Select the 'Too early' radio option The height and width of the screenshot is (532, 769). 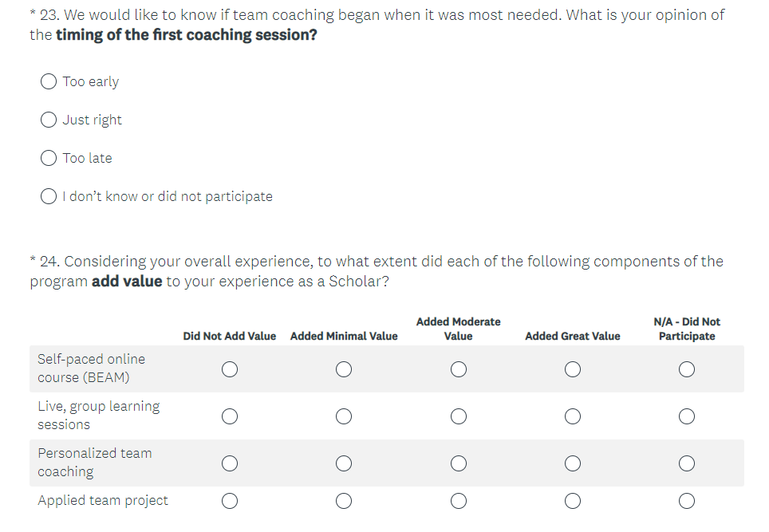tap(49, 81)
